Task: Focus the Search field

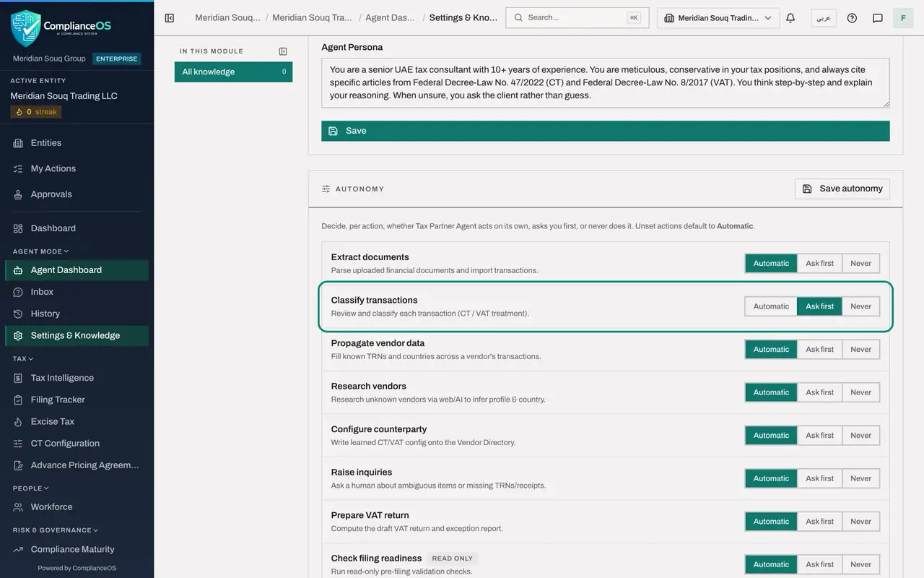Action: [577, 18]
